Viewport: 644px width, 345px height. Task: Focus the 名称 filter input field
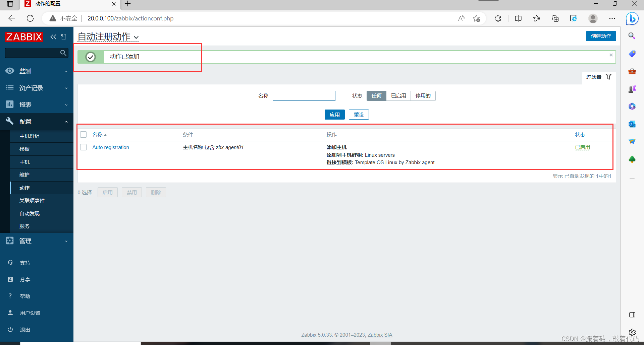point(304,96)
